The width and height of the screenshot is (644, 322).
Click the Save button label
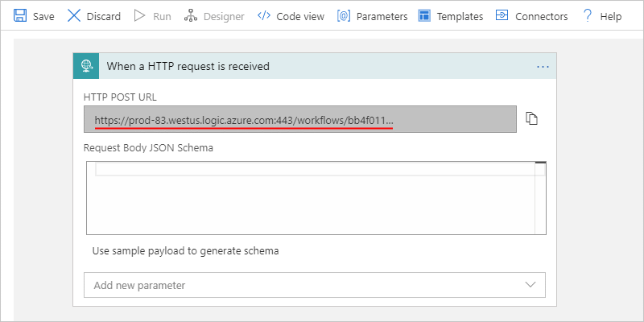coord(43,16)
